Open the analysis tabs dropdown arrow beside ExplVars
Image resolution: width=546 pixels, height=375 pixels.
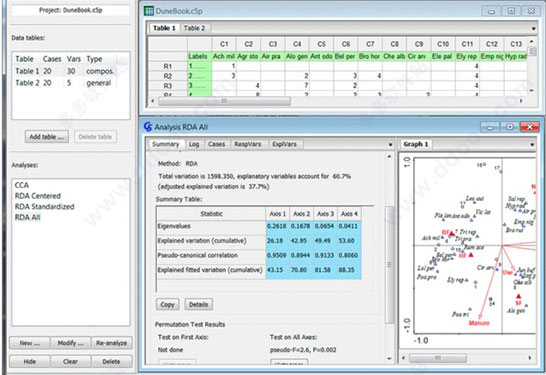(391, 144)
